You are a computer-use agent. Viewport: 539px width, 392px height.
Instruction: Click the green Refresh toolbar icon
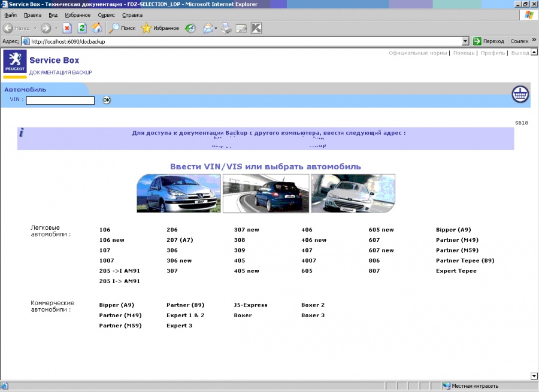pos(82,28)
